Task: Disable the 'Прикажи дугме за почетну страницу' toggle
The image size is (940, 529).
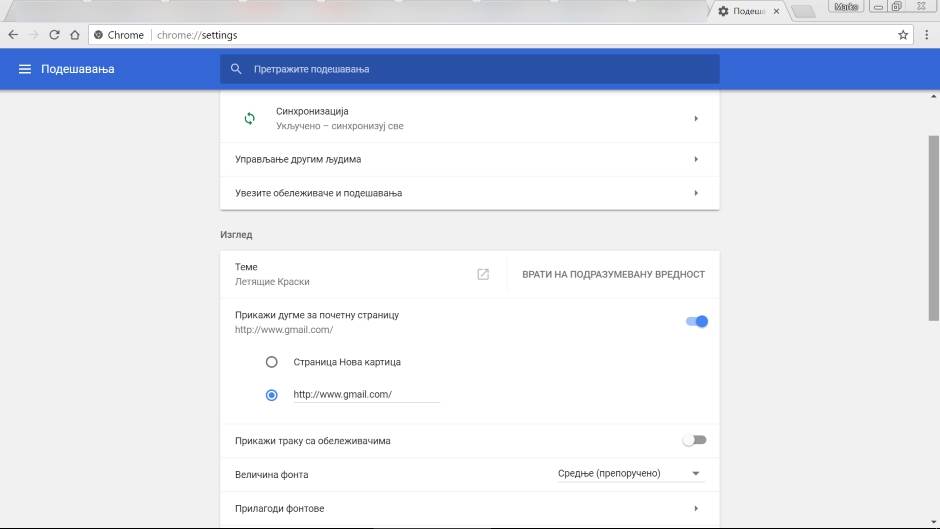Action: pyautogui.click(x=696, y=321)
